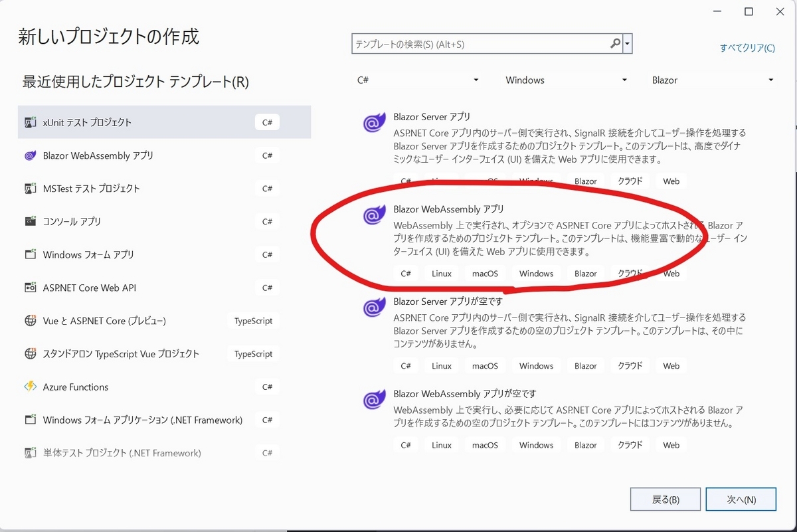Viewport: 797px width, 532px height.
Task: Click Blazor tag under Blazor Server アプリ
Action: pyautogui.click(x=585, y=181)
